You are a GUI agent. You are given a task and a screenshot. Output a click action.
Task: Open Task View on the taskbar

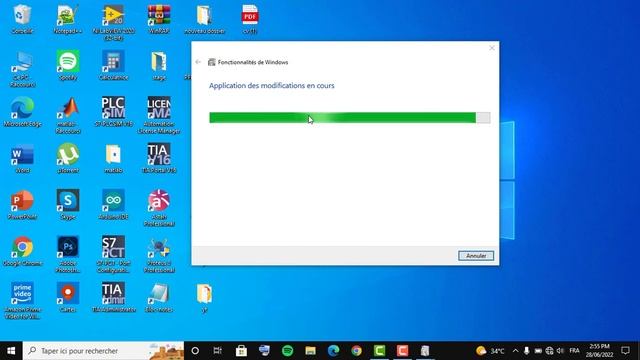(x=218, y=351)
